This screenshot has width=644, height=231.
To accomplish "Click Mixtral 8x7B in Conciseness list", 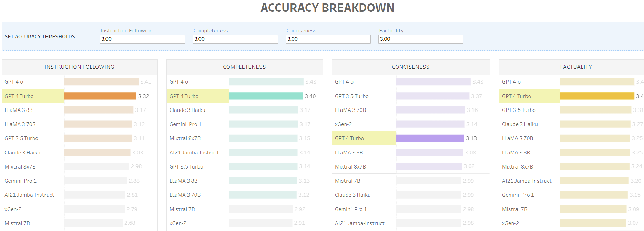I will tap(350, 167).
